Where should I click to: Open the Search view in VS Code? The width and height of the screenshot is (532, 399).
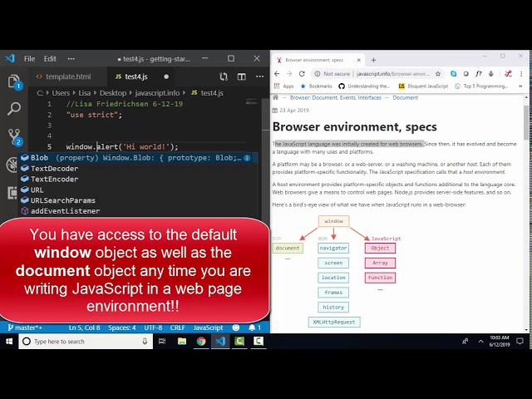[14, 109]
